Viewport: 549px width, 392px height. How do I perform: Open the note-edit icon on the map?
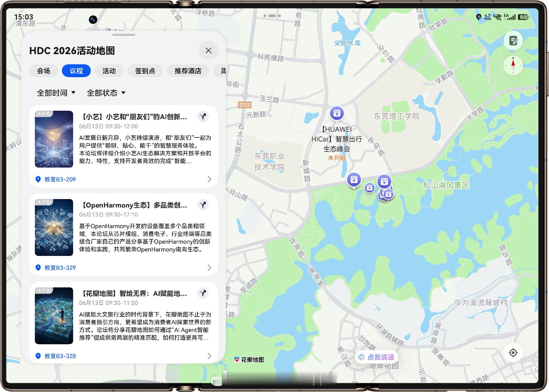[513, 41]
